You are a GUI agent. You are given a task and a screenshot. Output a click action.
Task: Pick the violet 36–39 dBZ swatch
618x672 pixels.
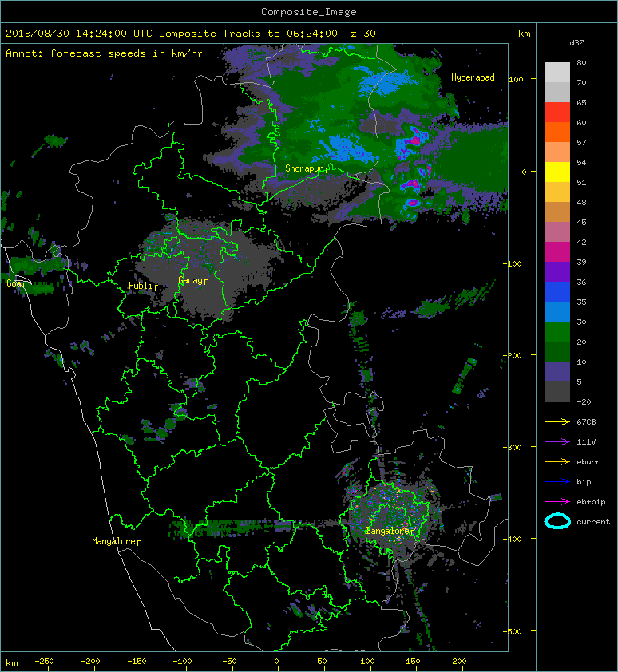[557, 271]
